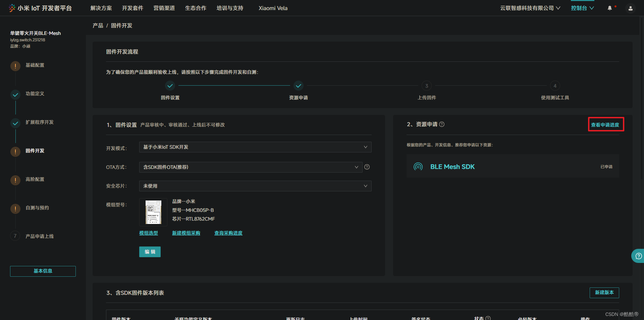The height and width of the screenshot is (320, 644).
Task: Click the step 3 上传固件 circle
Action: tap(427, 86)
